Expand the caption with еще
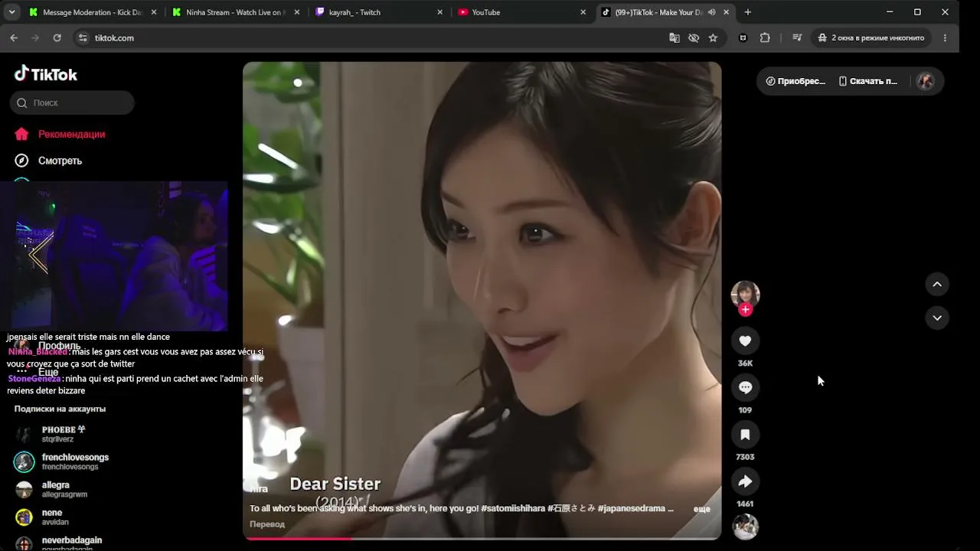Image resolution: width=980 pixels, height=551 pixels. click(701, 509)
